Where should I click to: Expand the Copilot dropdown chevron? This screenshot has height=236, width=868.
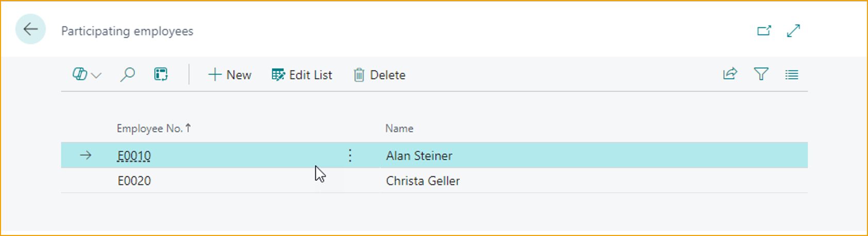pos(96,75)
